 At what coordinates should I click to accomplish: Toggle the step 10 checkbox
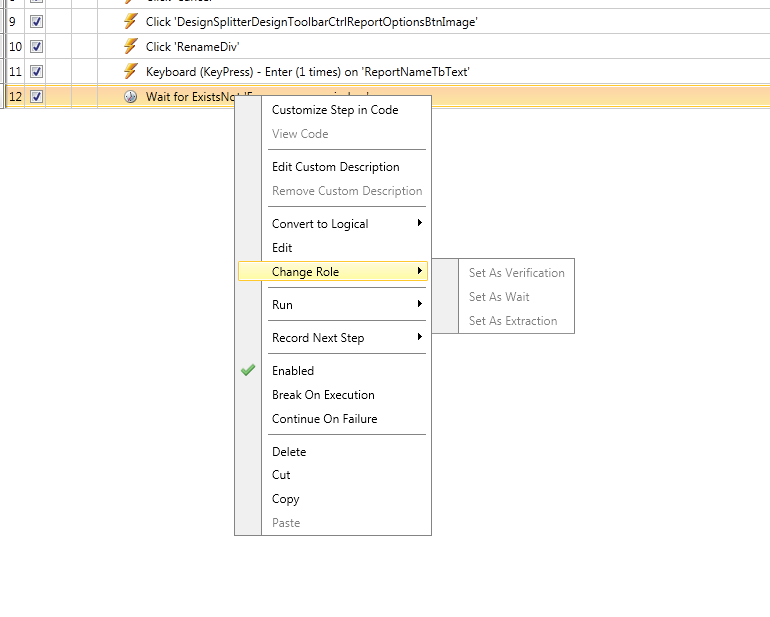37,46
